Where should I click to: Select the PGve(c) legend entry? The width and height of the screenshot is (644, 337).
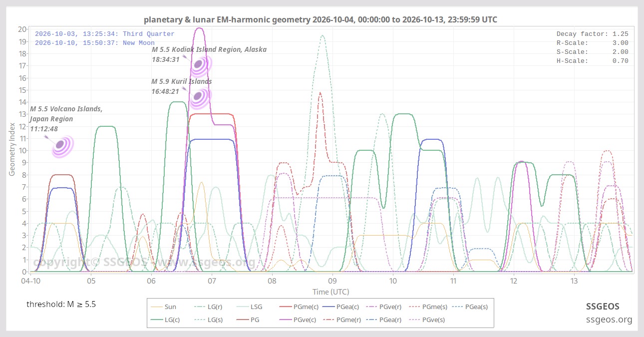[298, 320]
